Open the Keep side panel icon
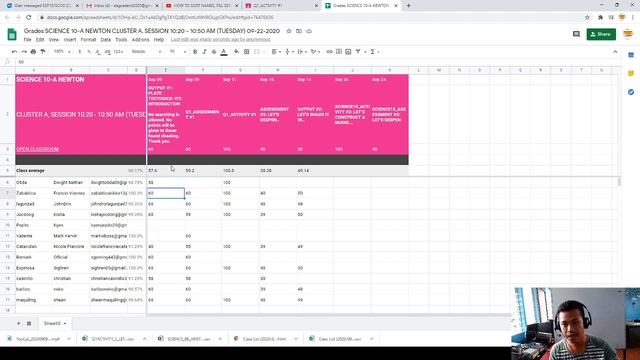Viewport: 640px width, 360px height. (x=631, y=73)
